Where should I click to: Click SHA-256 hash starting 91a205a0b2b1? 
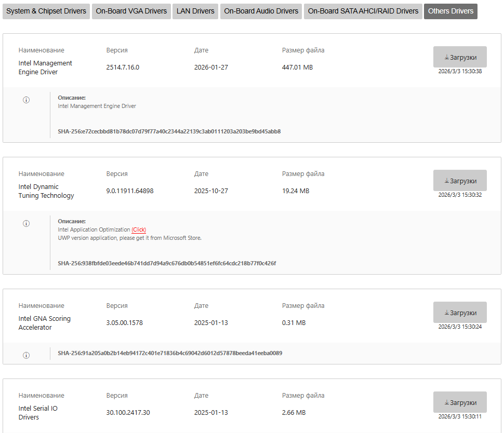tap(170, 354)
